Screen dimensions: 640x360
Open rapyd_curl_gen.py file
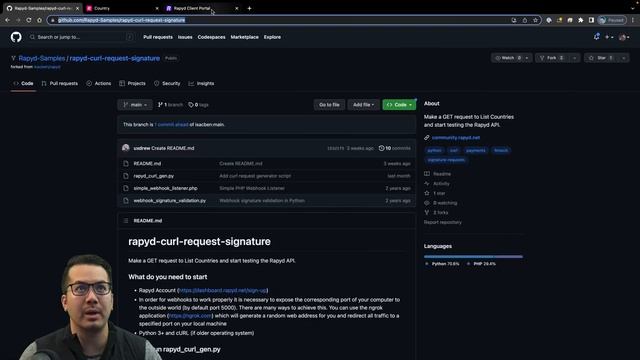153,176
